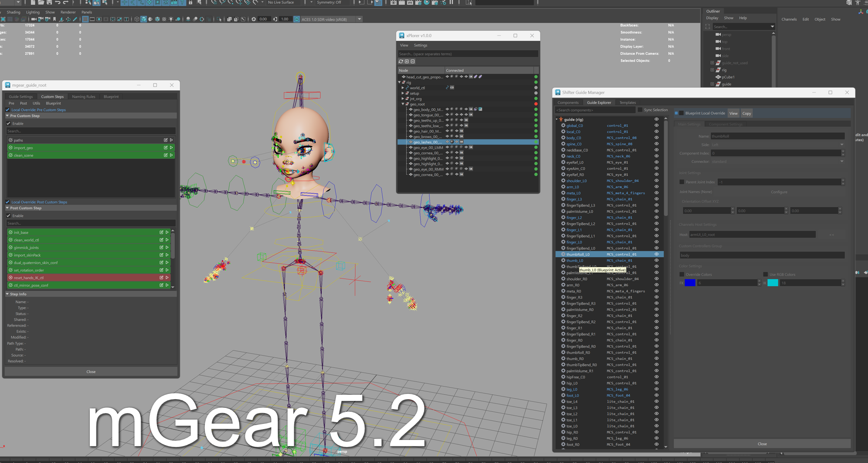
Task: Open the ACES 1.0 SDR-video color space dropdown
Action: point(359,19)
